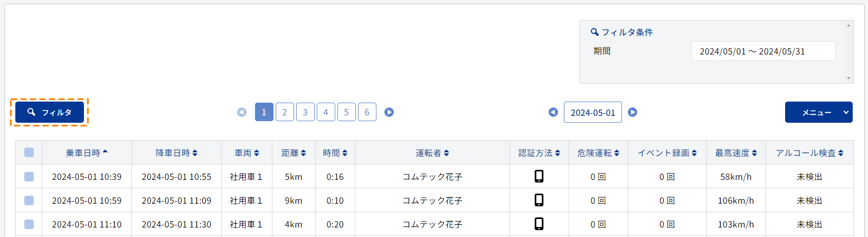Viewport: 868px width, 237px height.
Task: Click smartphone icon in 10:59 row
Action: [539, 200]
